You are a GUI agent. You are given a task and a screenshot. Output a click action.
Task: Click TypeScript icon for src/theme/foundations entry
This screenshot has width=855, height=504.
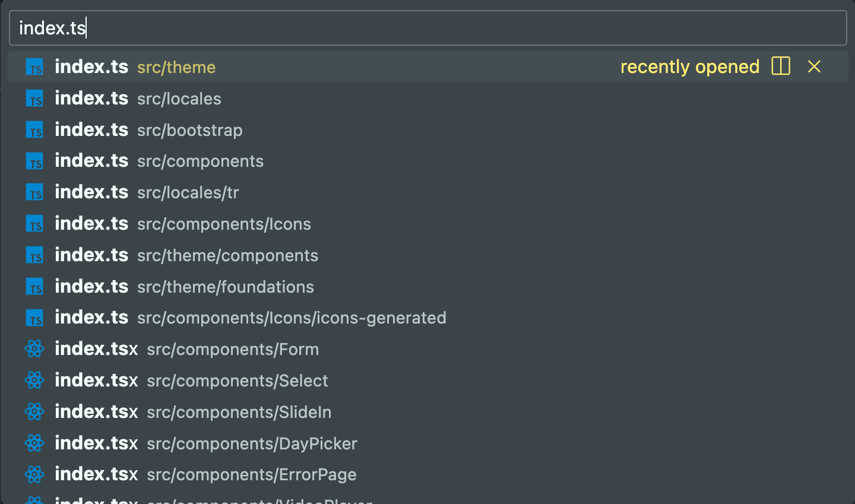pyautogui.click(x=34, y=287)
